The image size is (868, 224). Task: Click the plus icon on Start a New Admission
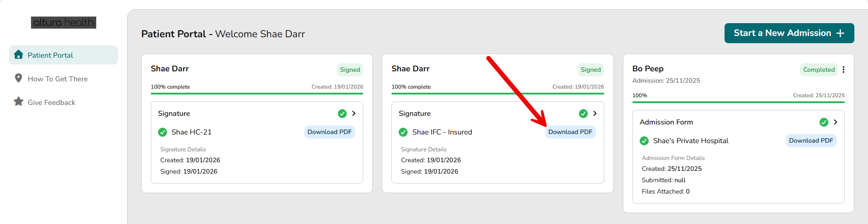840,33
